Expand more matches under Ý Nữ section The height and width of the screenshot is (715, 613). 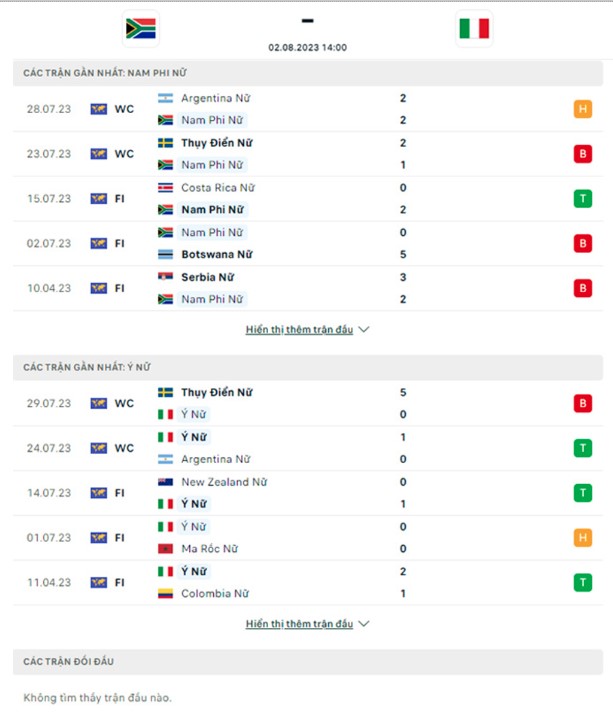click(x=307, y=624)
